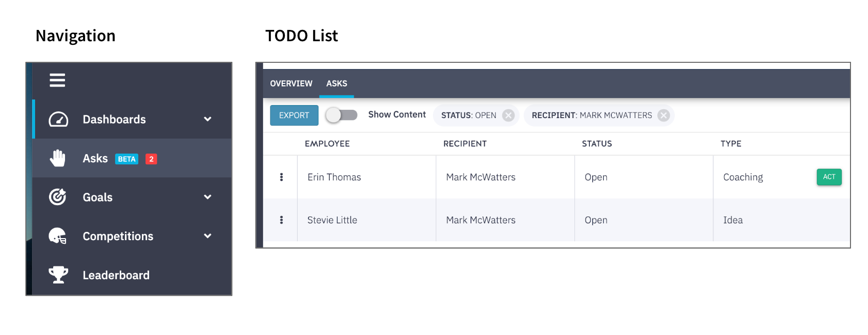Expand the Competitions menu chevron

pos(207,236)
